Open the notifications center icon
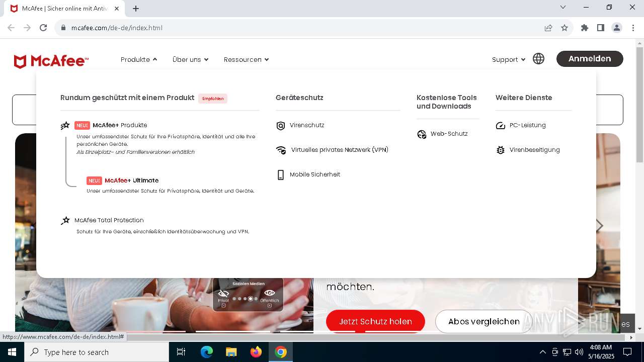Screen dimensions: 644x362 [627, 352]
